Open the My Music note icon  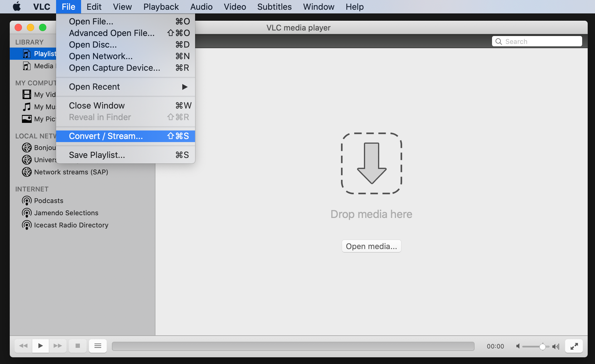(27, 107)
